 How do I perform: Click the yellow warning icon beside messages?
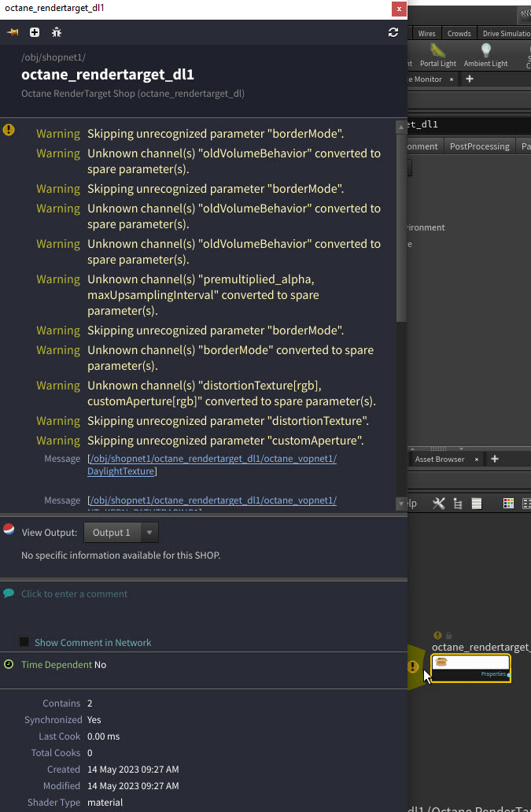point(9,130)
